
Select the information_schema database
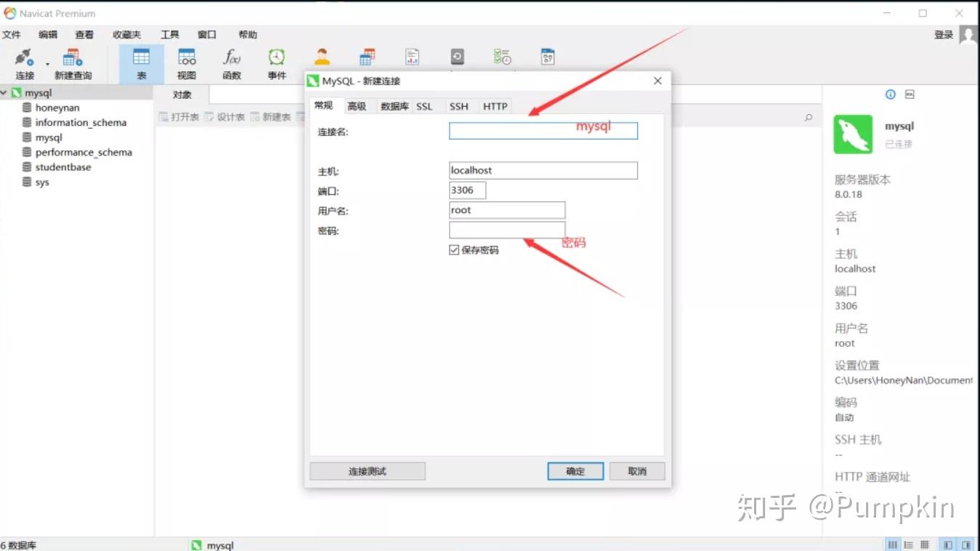81,123
